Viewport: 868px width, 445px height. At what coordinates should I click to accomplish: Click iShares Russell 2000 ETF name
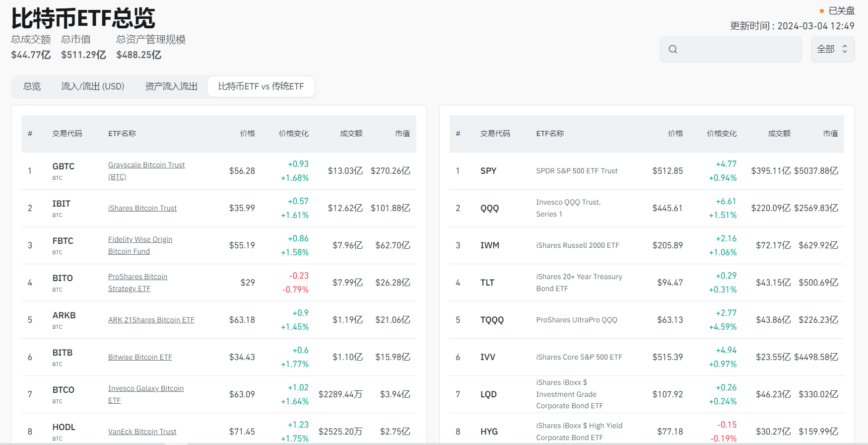(x=578, y=245)
